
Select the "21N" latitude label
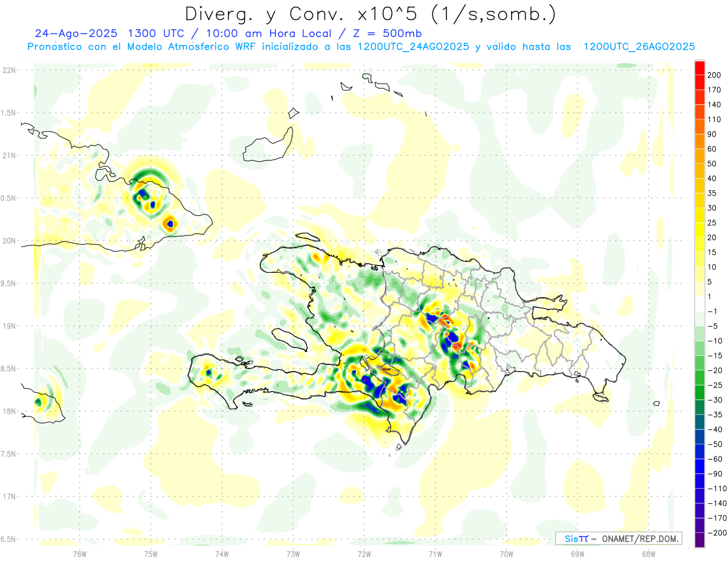coord(9,156)
